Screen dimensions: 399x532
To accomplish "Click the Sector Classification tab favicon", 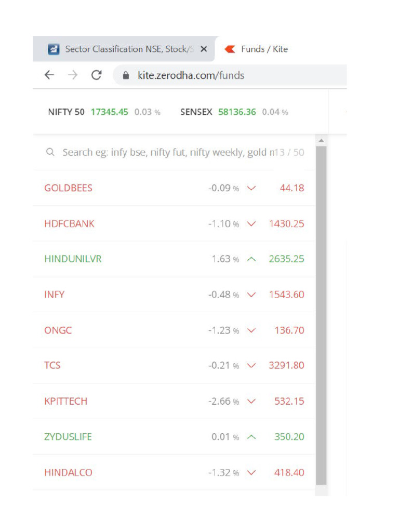I will point(54,49).
